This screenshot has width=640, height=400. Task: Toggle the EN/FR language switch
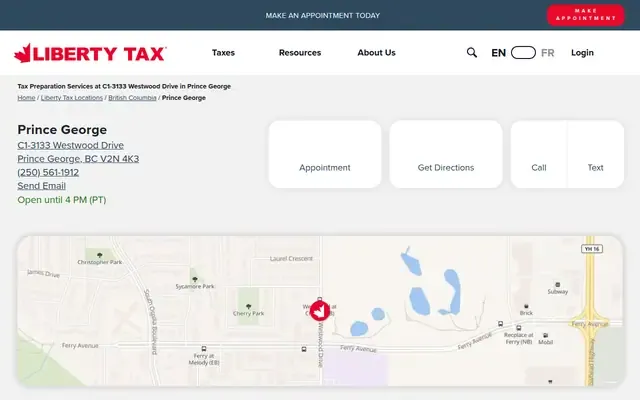(x=523, y=53)
